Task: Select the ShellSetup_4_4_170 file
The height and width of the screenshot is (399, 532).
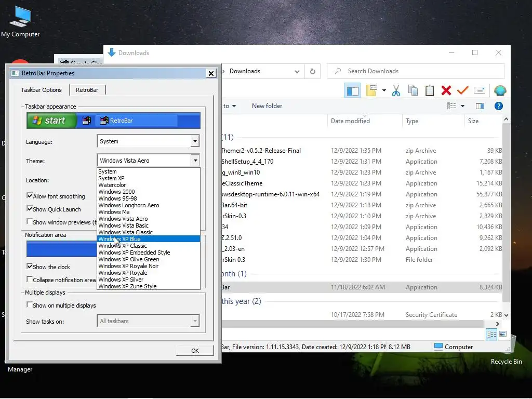Action: pyautogui.click(x=362, y=162)
